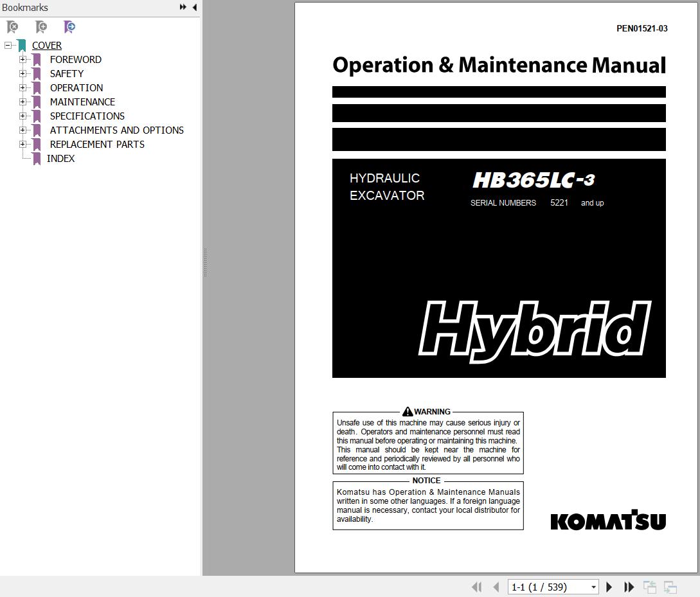The width and height of the screenshot is (700, 597).
Task: Click the HYDRAULIC EXCAVATOR text
Action: (x=387, y=187)
